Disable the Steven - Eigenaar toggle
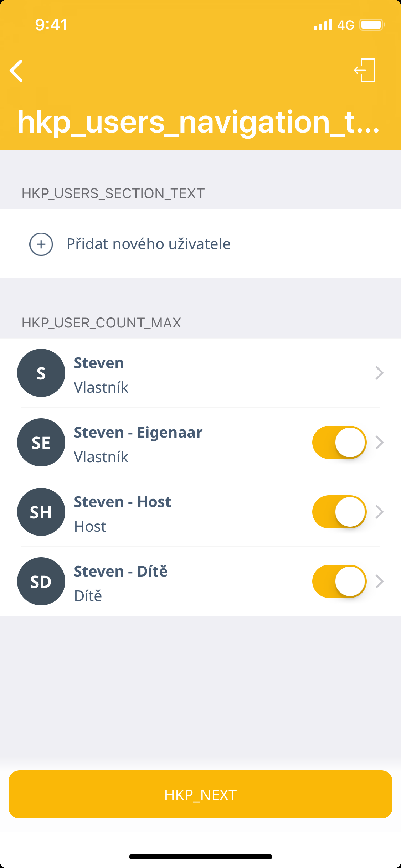The image size is (401, 868). 339,442
